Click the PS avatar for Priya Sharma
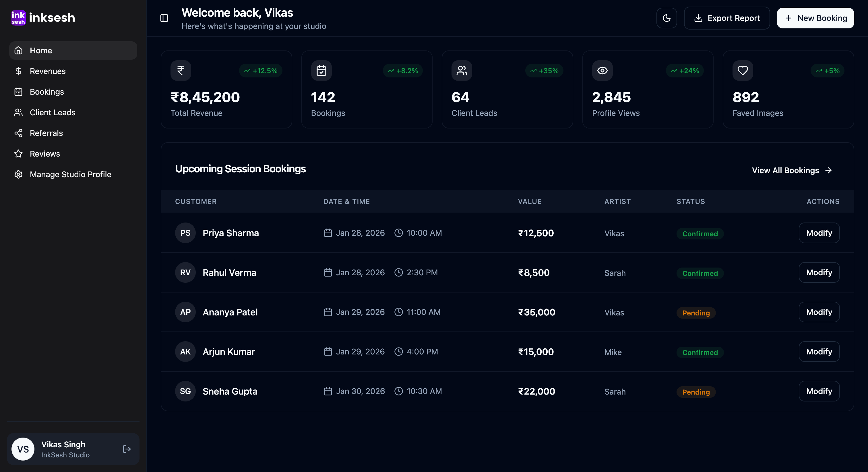The height and width of the screenshot is (472, 868). pos(185,233)
